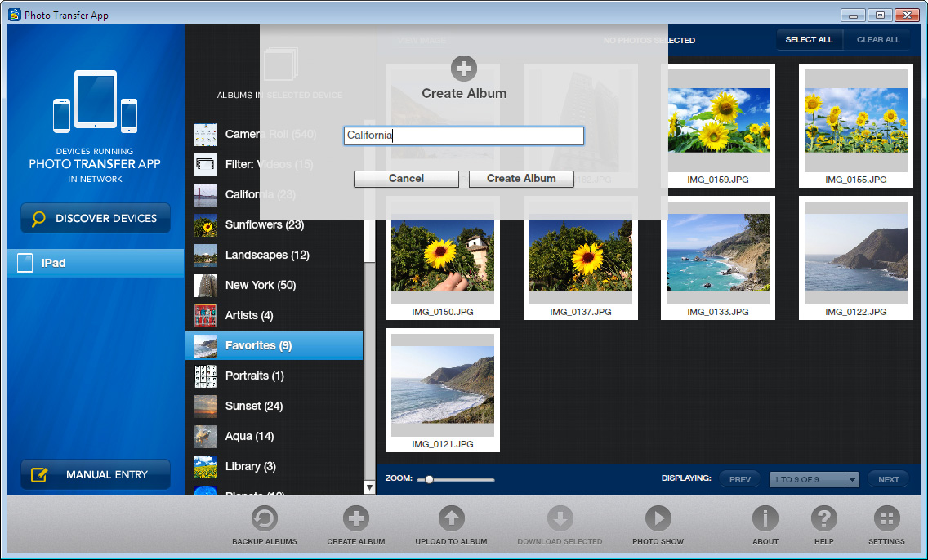Select the Library (3) album

(x=274, y=467)
